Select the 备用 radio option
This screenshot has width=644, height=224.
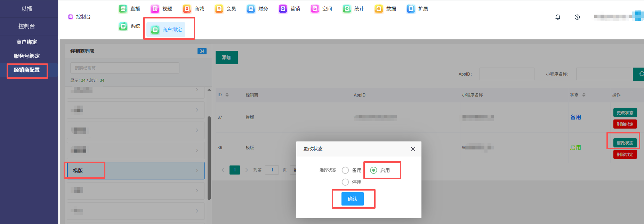tap(345, 170)
